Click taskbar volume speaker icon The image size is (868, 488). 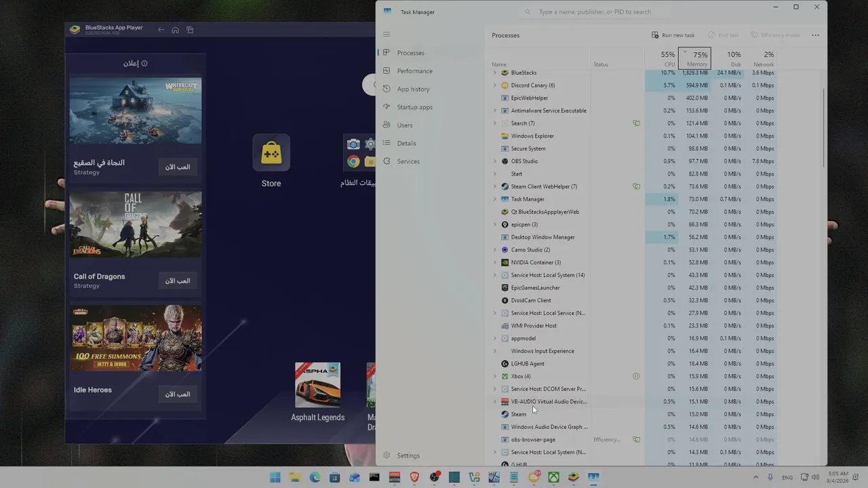click(x=815, y=477)
